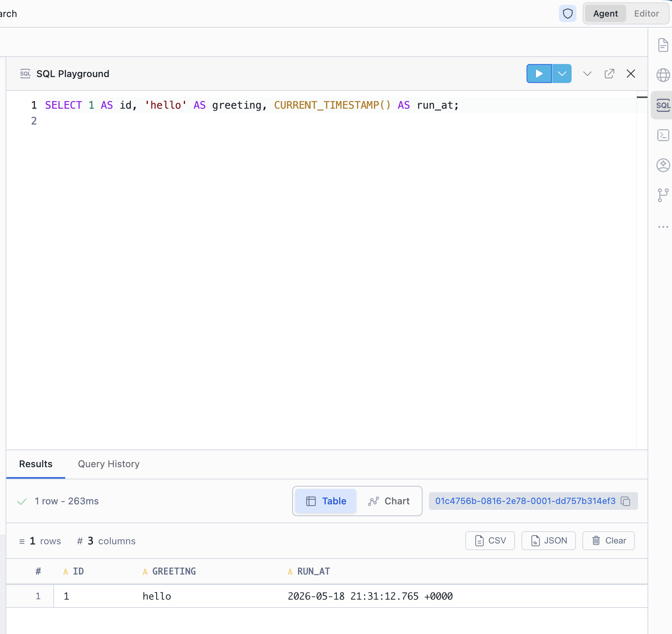The width and height of the screenshot is (672, 634).
Task: Click the hello cell in results
Action: click(x=157, y=596)
